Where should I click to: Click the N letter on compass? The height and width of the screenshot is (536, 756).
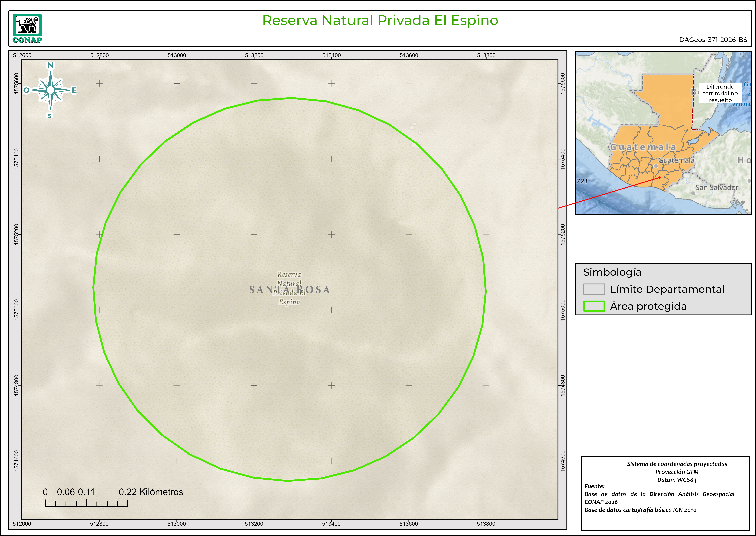[x=50, y=65]
